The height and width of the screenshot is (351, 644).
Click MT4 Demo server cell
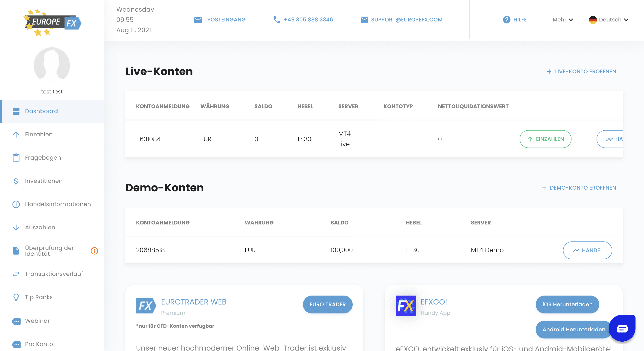tap(487, 250)
